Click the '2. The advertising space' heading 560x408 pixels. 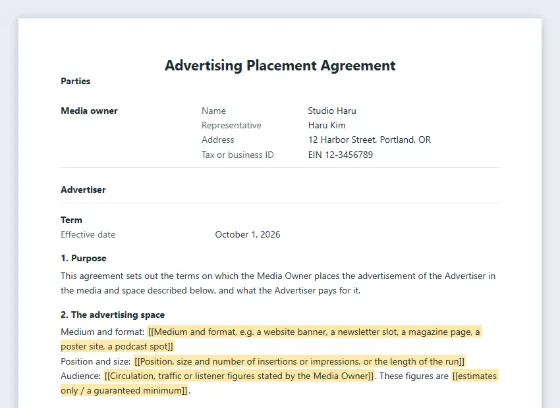tap(113, 315)
